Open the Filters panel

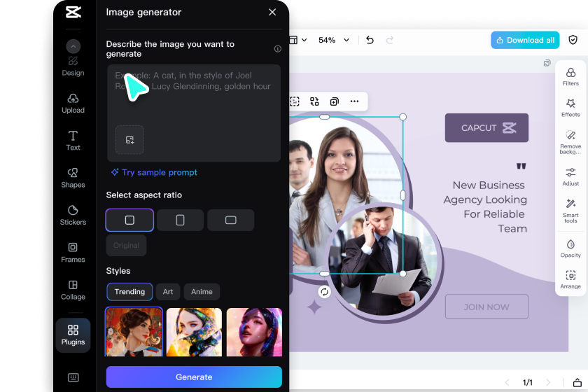[x=570, y=76]
